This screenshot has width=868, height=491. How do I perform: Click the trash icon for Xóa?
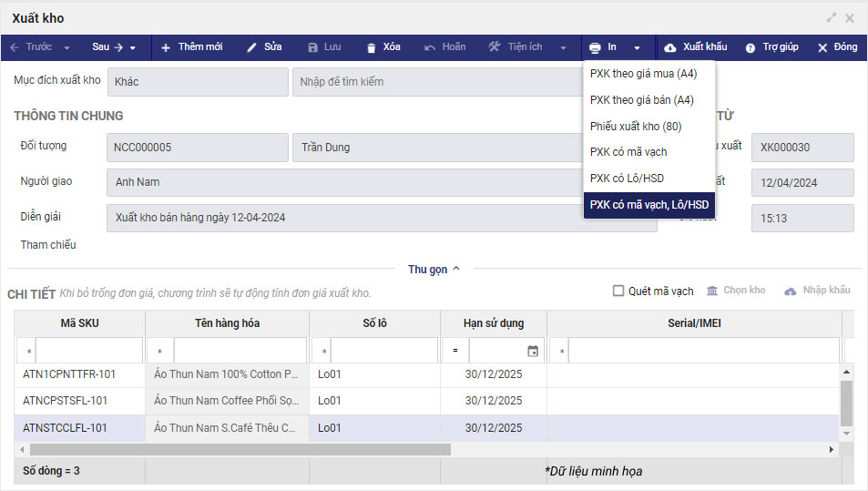point(372,48)
